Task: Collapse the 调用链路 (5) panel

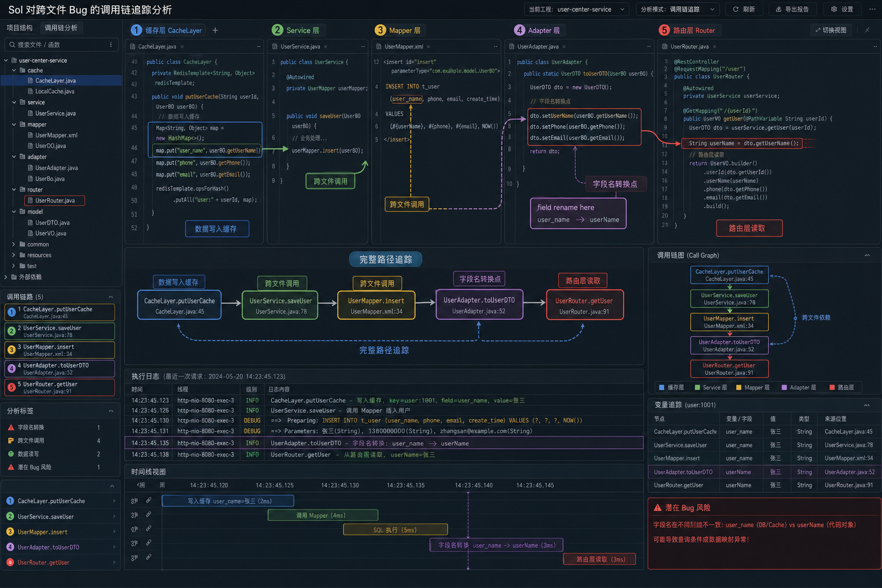Action: click(111, 297)
